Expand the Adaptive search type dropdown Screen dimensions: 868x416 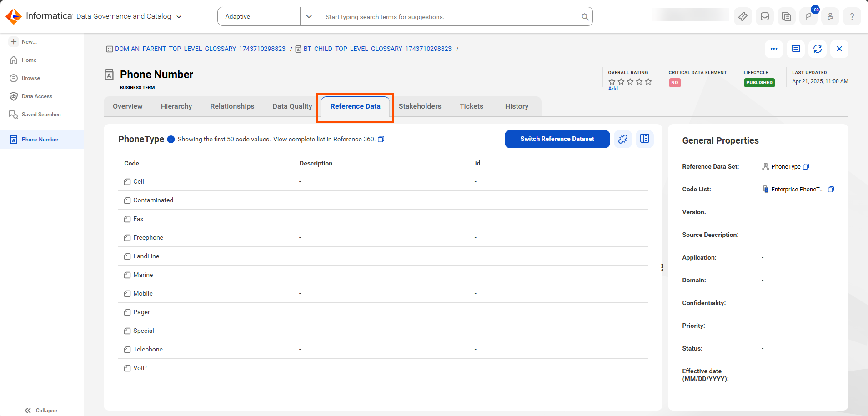click(x=309, y=16)
